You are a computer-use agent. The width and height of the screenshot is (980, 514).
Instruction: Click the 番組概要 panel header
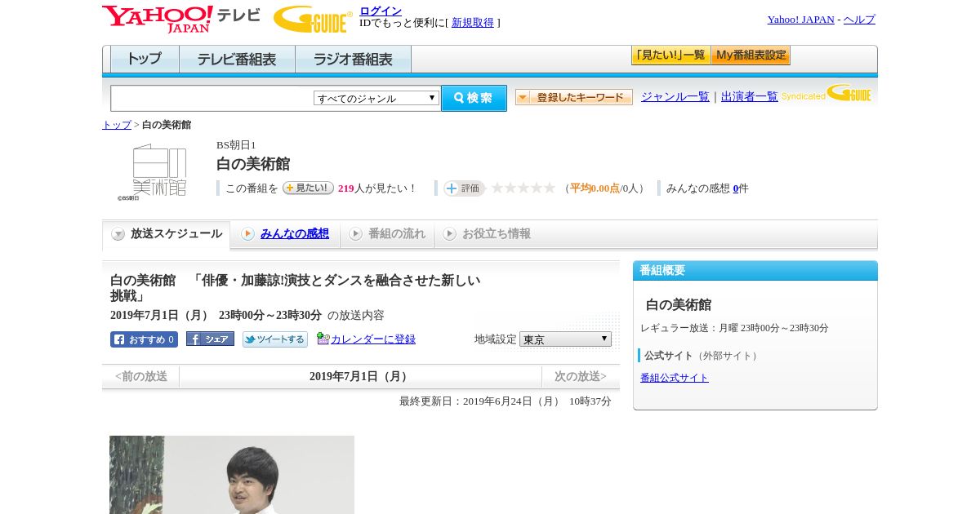755,271
